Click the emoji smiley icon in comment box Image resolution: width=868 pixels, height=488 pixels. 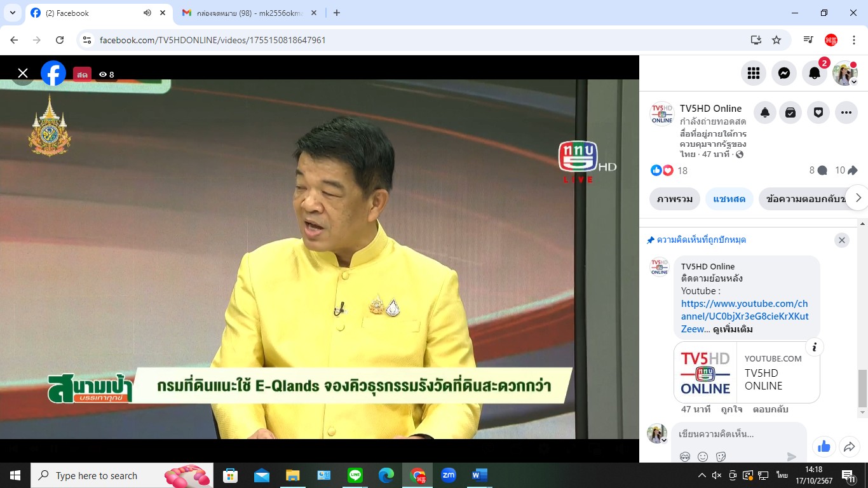pyautogui.click(x=703, y=456)
